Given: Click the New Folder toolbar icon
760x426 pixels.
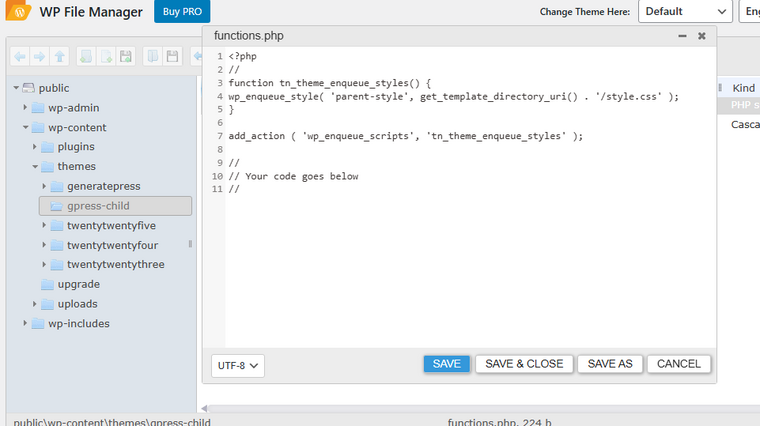Looking at the screenshot, I should tap(86, 57).
